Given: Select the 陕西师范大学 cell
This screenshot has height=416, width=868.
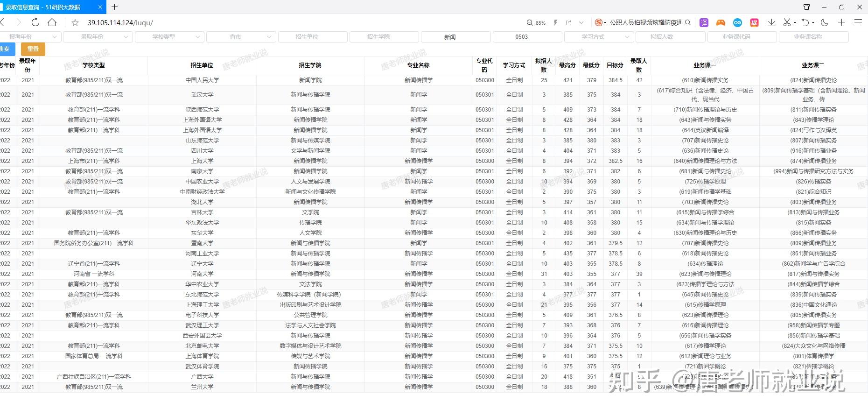Looking at the screenshot, I should pyautogui.click(x=202, y=110).
